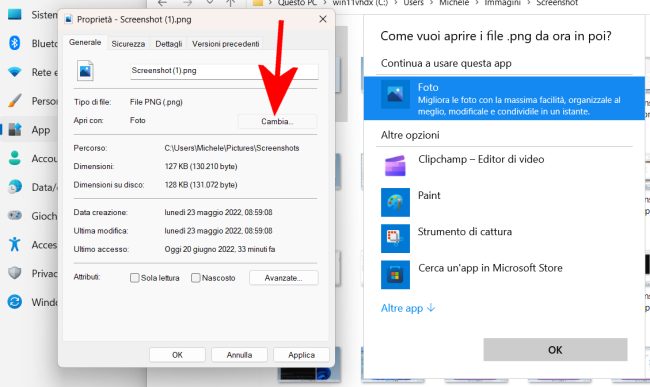Select Cerca un'app in Microsoft Store
Screen dimensions: 650x387
point(490,268)
